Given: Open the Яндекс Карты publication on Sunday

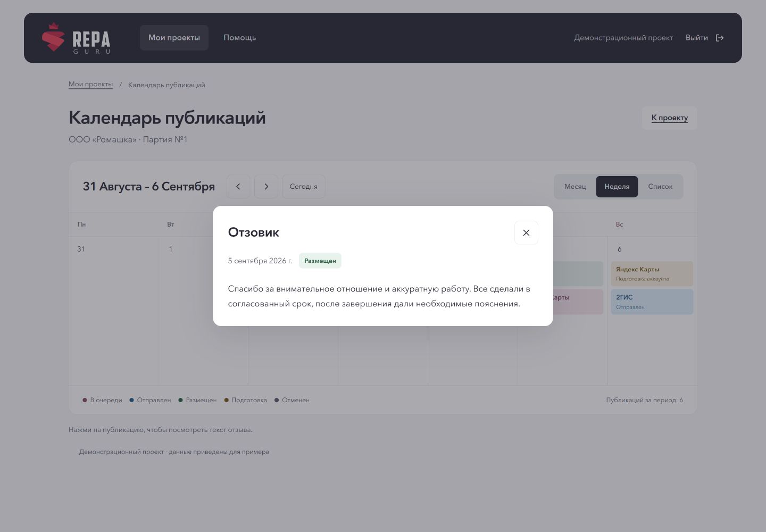Looking at the screenshot, I should pos(652,274).
